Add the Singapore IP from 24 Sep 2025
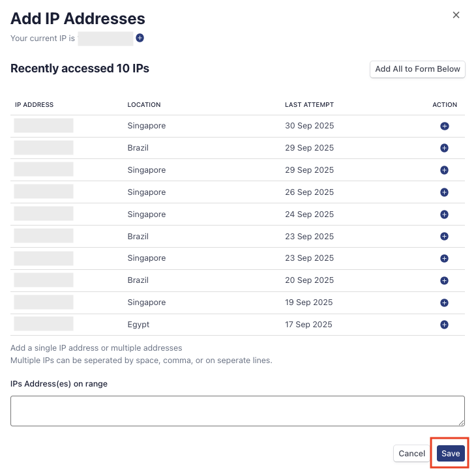 [x=445, y=214]
